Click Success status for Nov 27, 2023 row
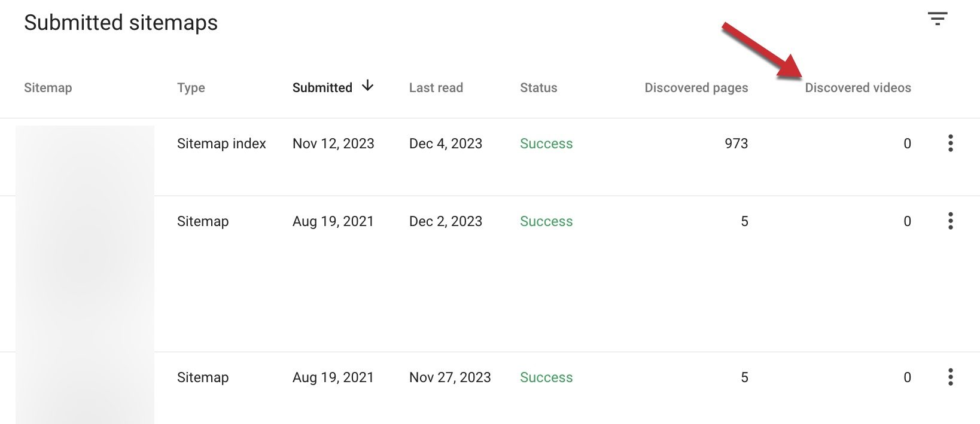Screen dimensions: 980x424 click(x=546, y=377)
